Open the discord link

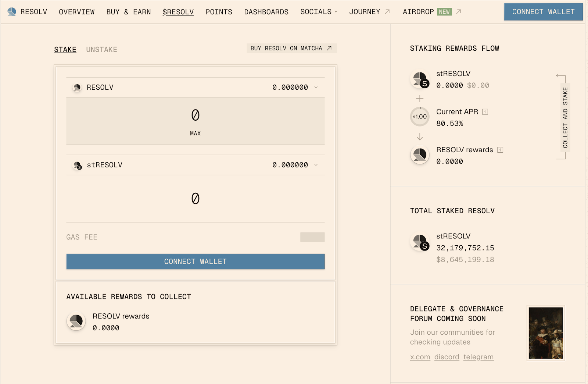[x=447, y=357]
